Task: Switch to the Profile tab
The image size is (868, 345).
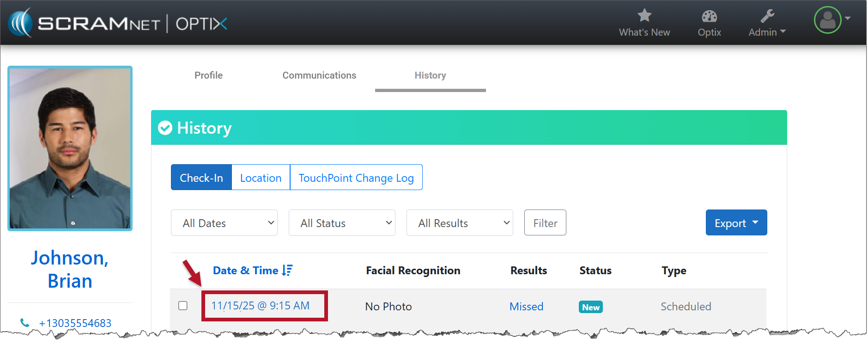Action: point(208,75)
